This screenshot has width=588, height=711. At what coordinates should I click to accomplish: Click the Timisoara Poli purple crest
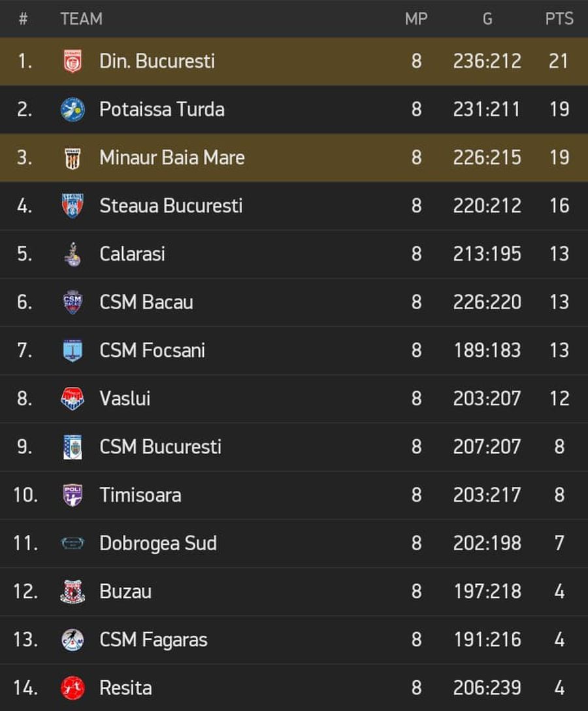point(73,495)
